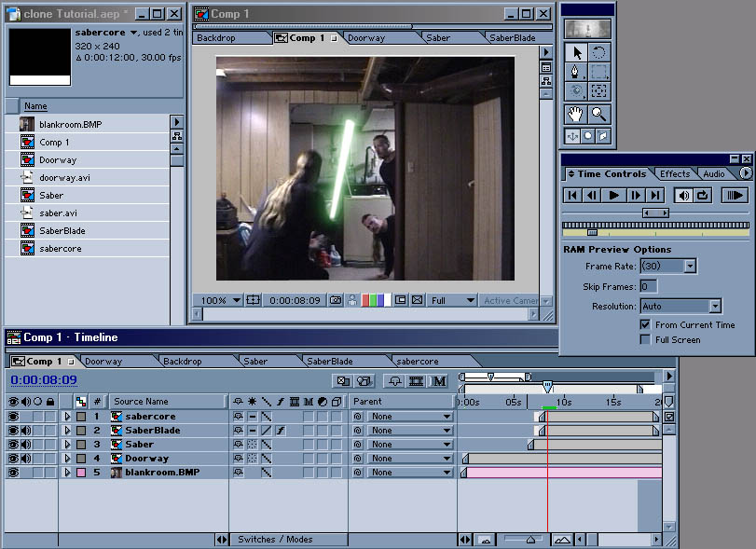Expand the SaberBlade layer properties
The width and height of the screenshot is (756, 549).
point(67,431)
